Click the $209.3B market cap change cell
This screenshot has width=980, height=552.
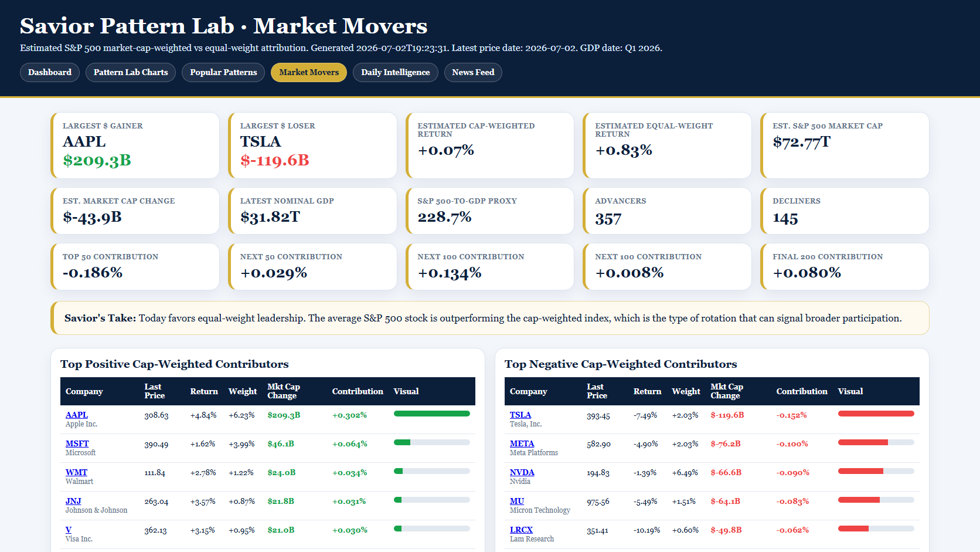(x=284, y=415)
